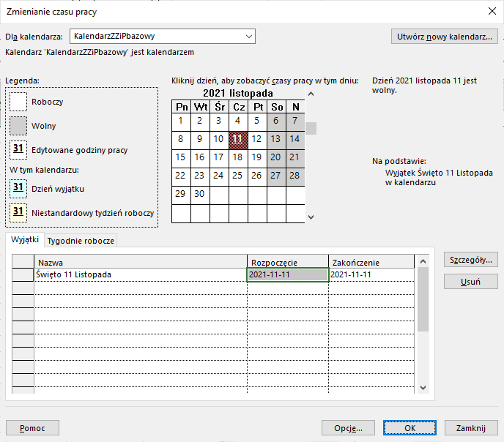
Task: Open the 'Dla kalendarza' dropdown list
Action: (x=249, y=36)
